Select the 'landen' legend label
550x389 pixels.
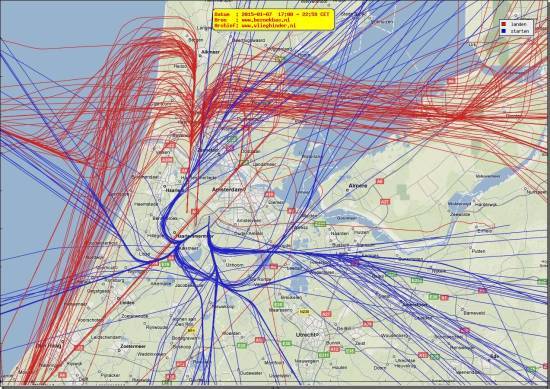click(x=518, y=24)
